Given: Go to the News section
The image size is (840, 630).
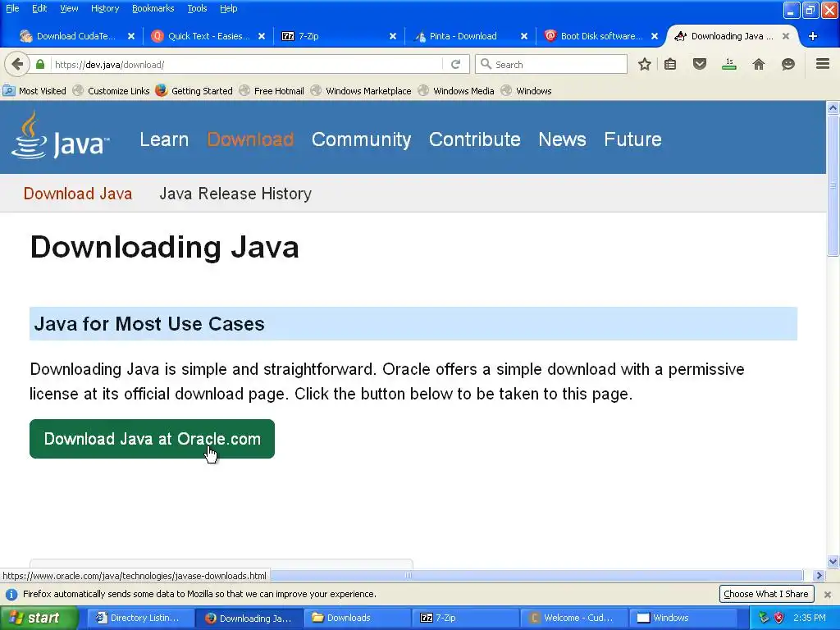Looking at the screenshot, I should (562, 139).
